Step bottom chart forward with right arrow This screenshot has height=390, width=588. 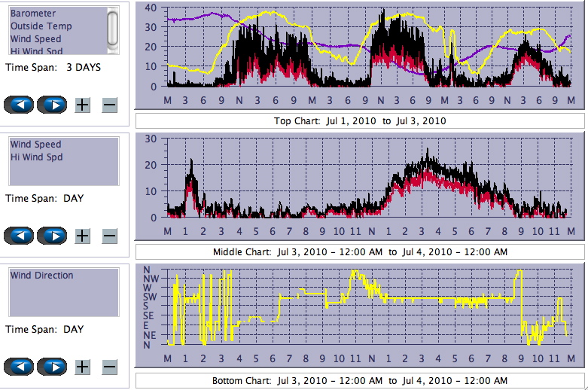pyautogui.click(x=52, y=367)
